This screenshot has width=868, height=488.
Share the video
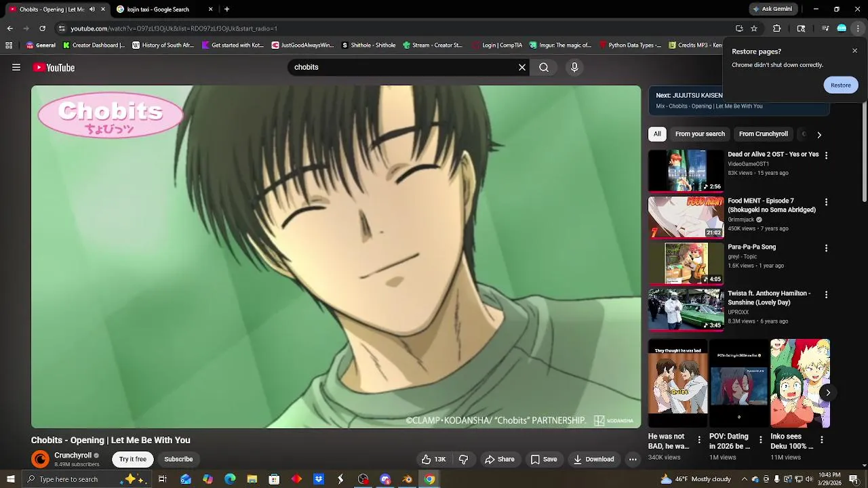(x=500, y=459)
